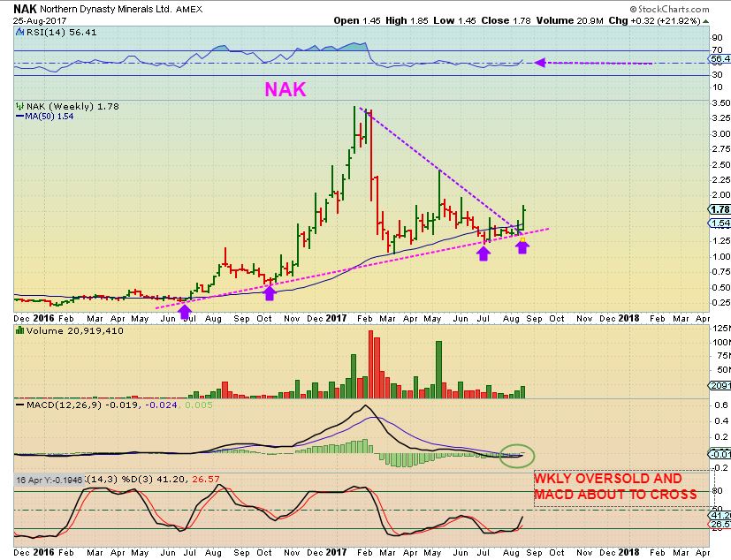731x560 pixels.
Task: Click the 16 Apr Y:-0.1946 crosshair tooltip
Action: (x=49, y=480)
